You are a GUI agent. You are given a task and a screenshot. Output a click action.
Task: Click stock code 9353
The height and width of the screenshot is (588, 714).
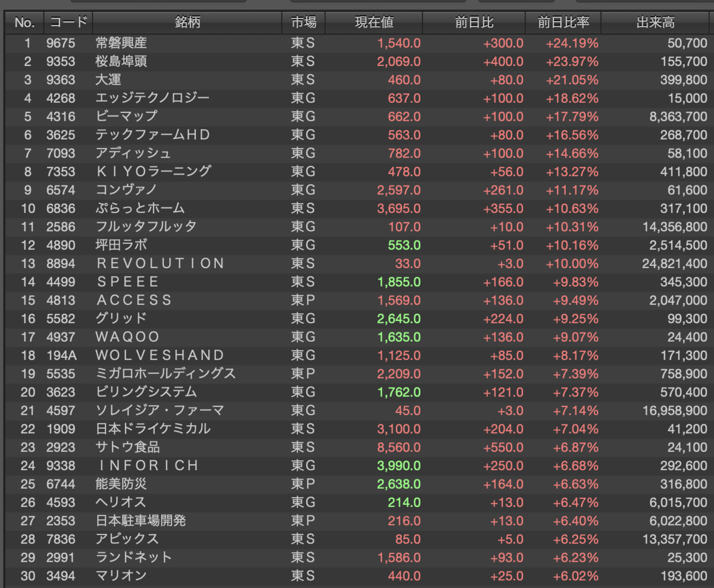point(61,62)
